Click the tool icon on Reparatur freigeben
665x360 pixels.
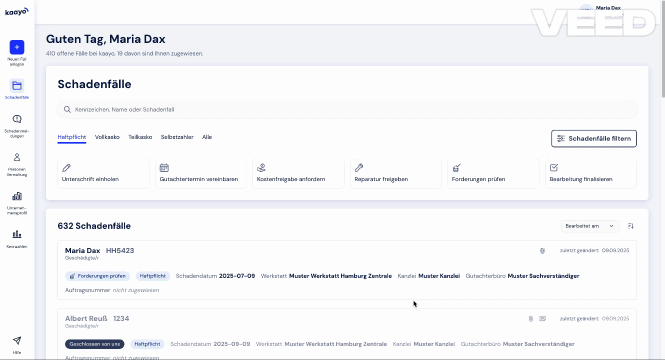(x=359, y=167)
